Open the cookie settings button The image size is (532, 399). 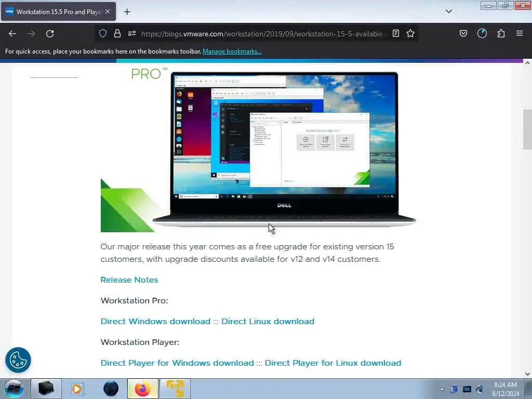18,360
